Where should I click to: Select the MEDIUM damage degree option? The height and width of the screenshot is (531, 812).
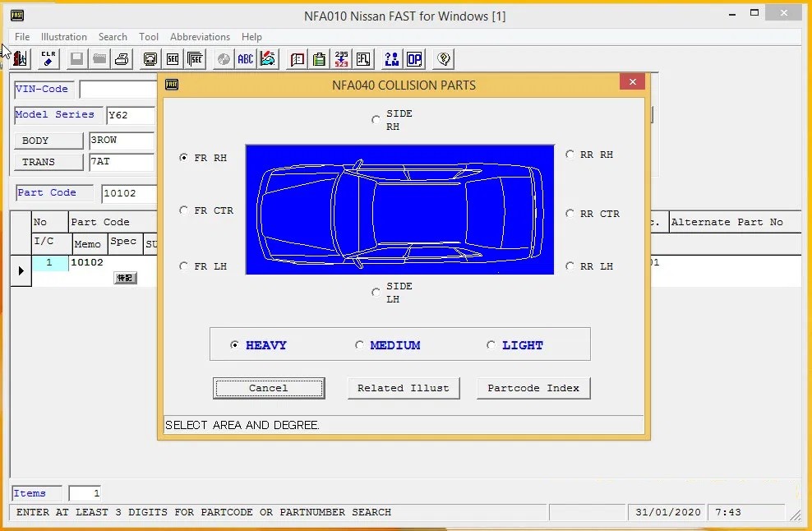[x=359, y=345]
